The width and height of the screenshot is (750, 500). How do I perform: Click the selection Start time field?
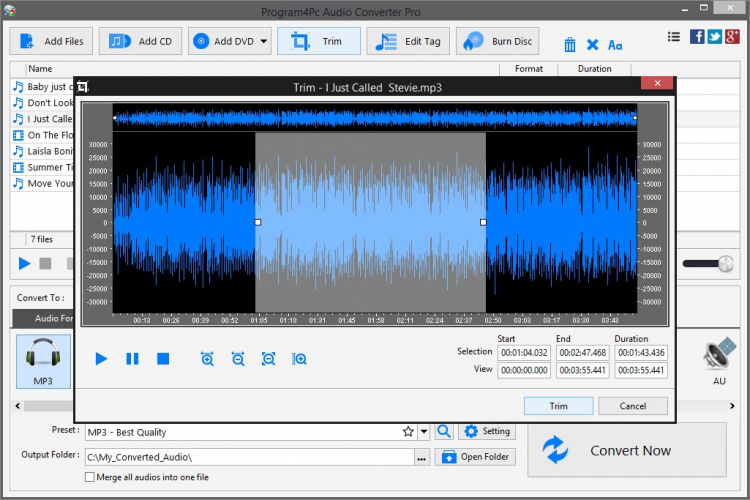pyautogui.click(x=524, y=352)
